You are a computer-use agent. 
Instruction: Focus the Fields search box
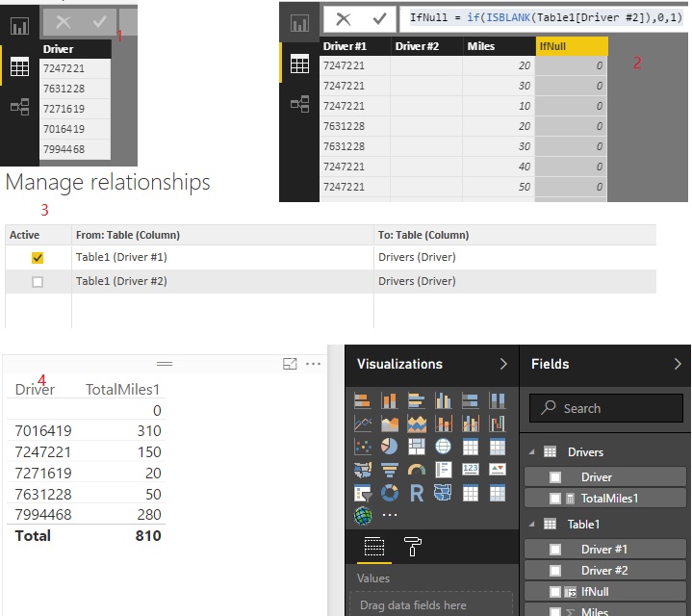[606, 408]
